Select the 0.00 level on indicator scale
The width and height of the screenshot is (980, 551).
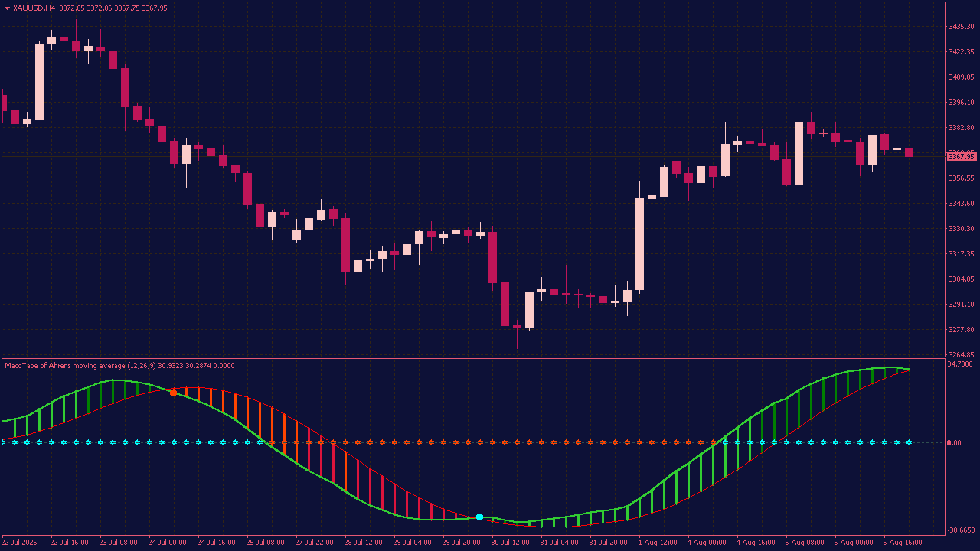954,443
